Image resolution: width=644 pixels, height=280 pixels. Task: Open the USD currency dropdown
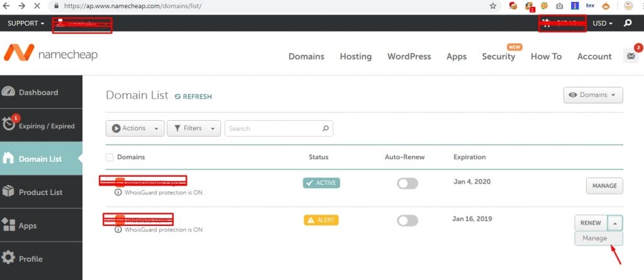pos(602,23)
